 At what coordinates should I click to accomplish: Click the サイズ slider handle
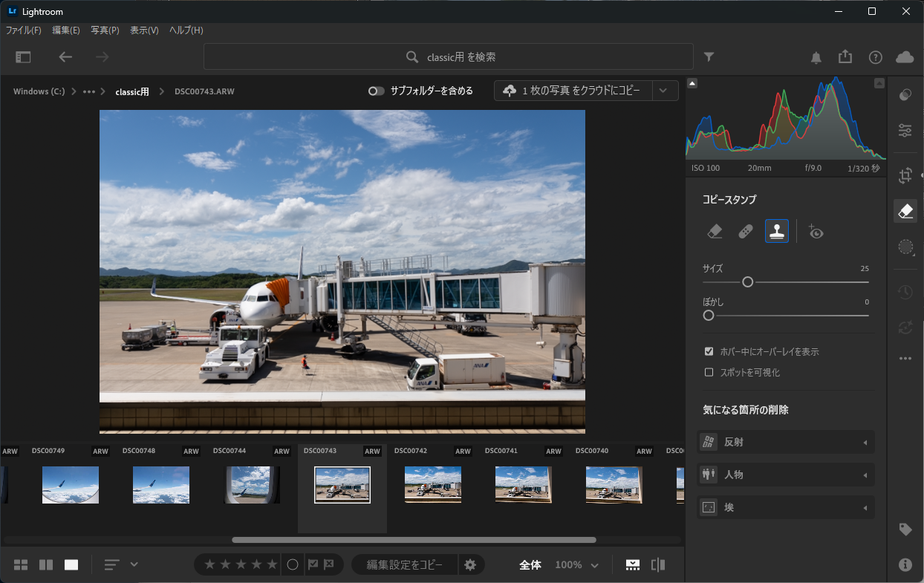coord(748,281)
